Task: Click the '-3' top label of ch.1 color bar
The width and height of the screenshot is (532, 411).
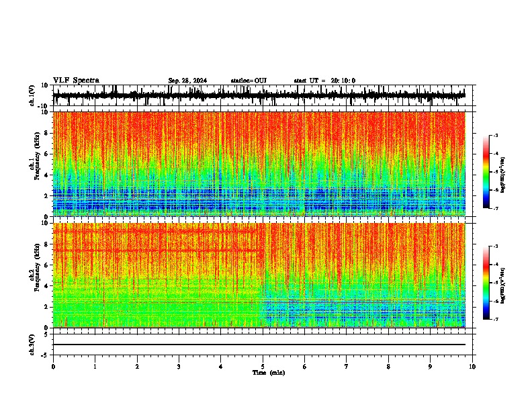Action: coord(495,135)
